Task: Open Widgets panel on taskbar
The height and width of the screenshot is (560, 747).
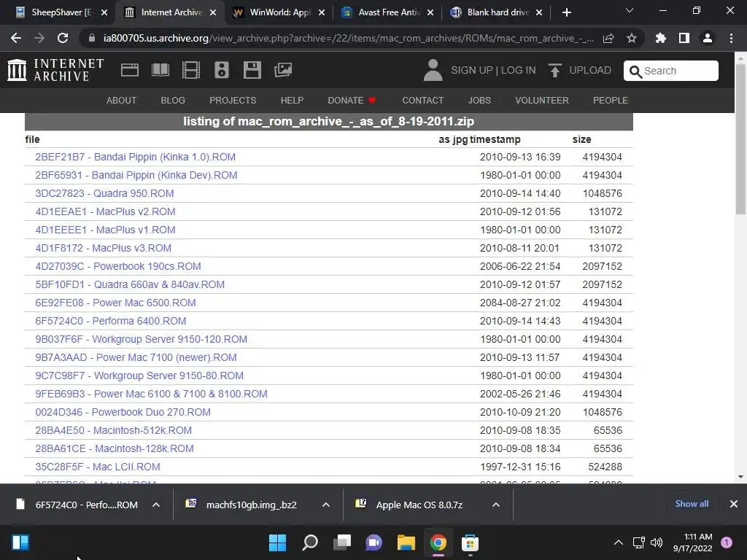Action: click(20, 542)
